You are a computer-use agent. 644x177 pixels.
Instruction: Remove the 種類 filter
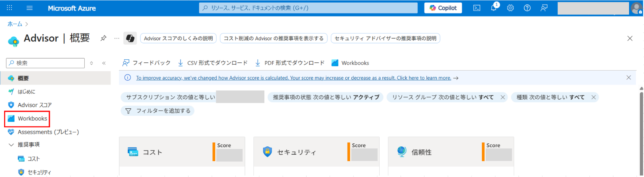point(594,97)
